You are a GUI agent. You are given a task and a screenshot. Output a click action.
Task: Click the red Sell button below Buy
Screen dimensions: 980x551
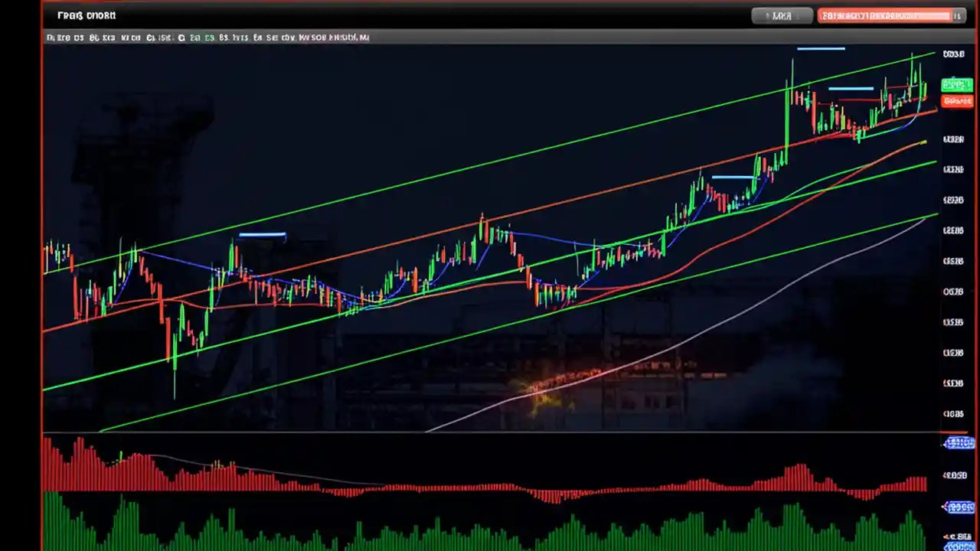pos(955,100)
